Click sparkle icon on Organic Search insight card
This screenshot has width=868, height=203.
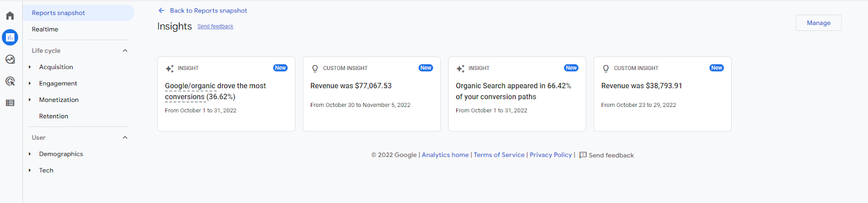tap(461, 68)
